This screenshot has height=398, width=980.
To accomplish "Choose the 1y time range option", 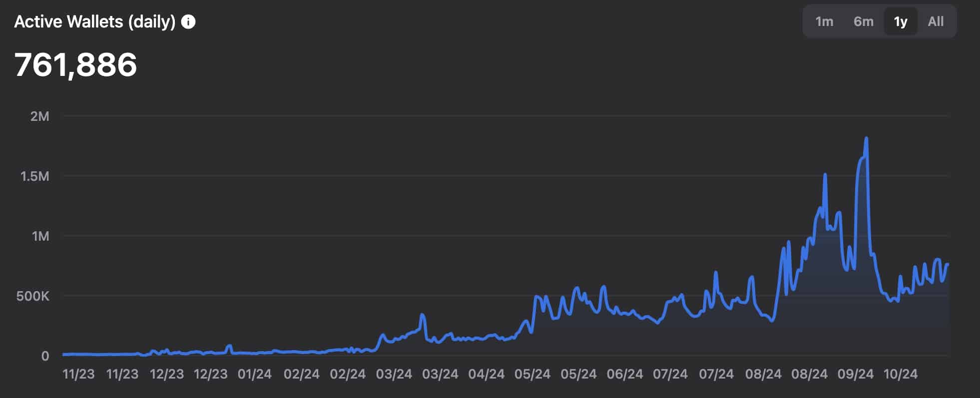I will (901, 21).
